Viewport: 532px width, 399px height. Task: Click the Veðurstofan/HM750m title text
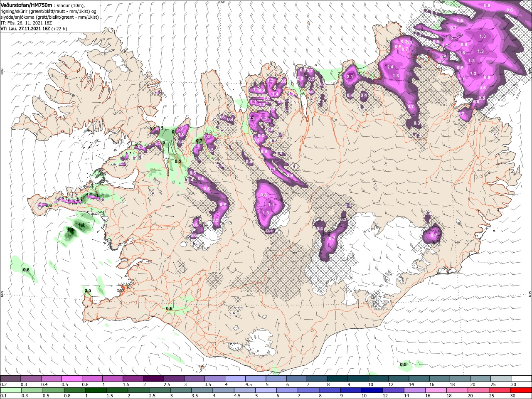26,5
